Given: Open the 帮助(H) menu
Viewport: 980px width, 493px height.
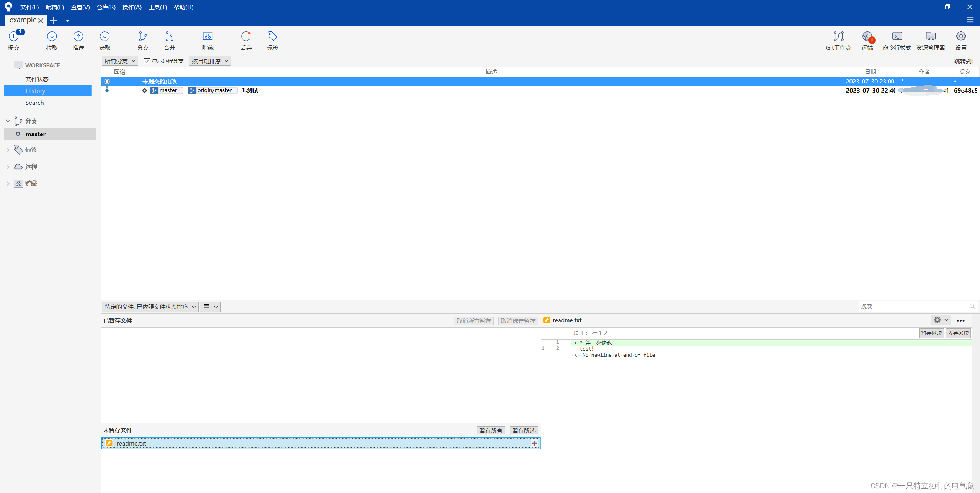Looking at the screenshot, I should point(183,7).
